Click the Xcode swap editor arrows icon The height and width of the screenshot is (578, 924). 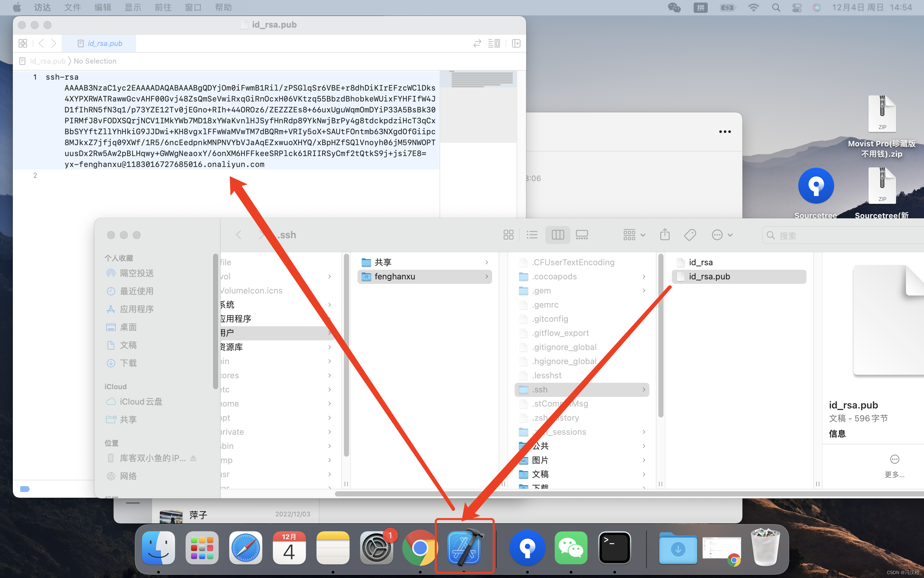477,43
